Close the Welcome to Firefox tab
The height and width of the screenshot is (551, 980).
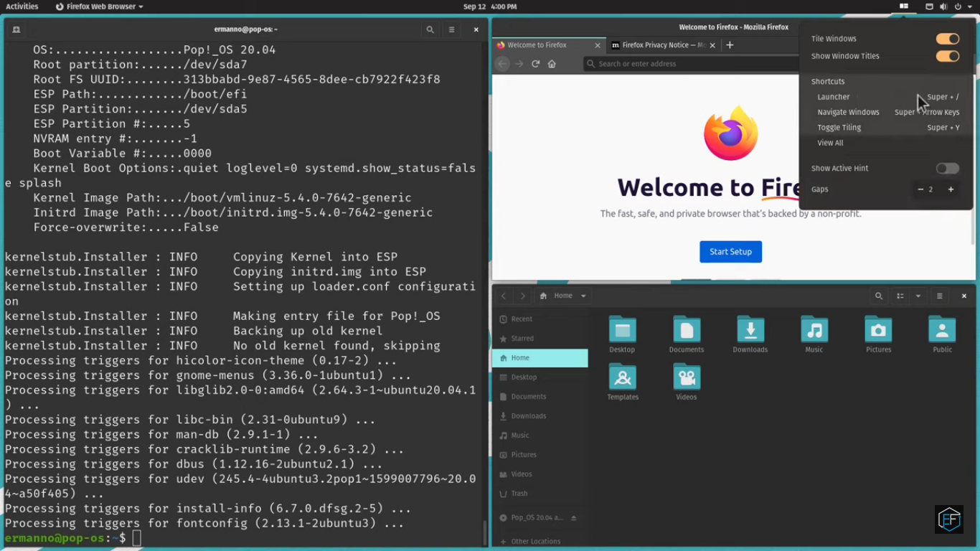(598, 45)
